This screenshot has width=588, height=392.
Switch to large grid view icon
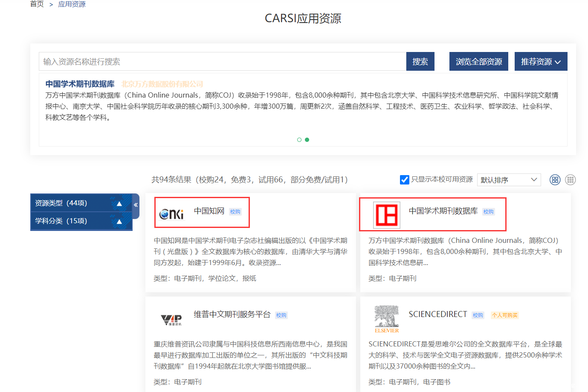(555, 180)
